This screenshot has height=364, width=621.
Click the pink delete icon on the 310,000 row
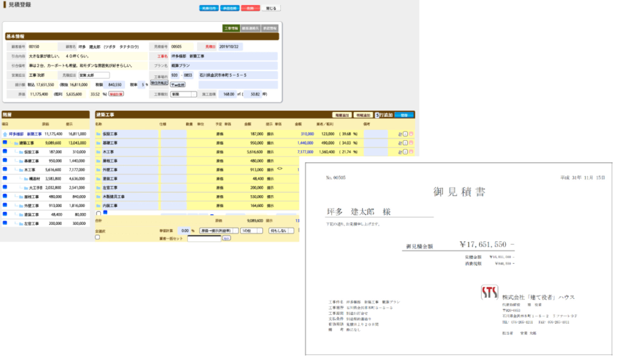(411, 134)
